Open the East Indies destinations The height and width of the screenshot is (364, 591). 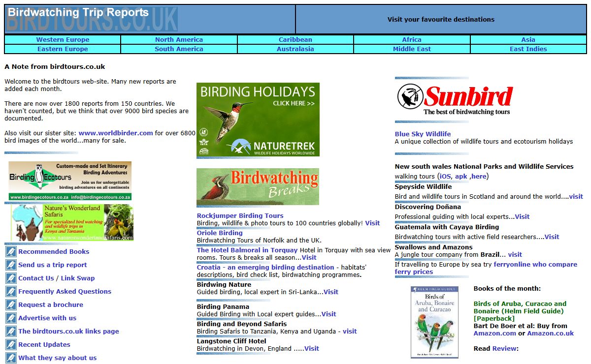coord(528,49)
